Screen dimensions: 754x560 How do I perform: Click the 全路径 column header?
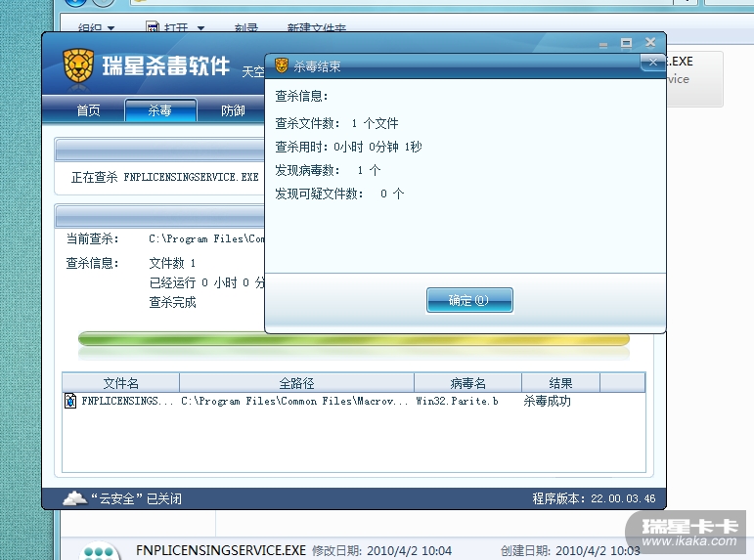(x=296, y=383)
